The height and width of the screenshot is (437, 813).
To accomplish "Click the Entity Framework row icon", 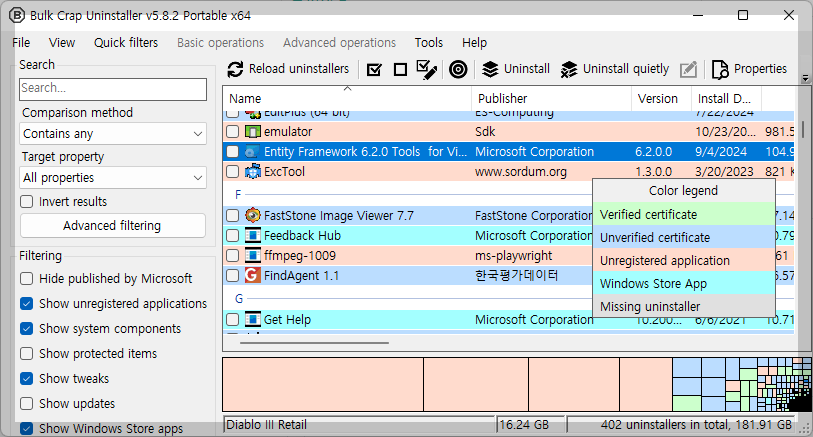I will click(253, 152).
